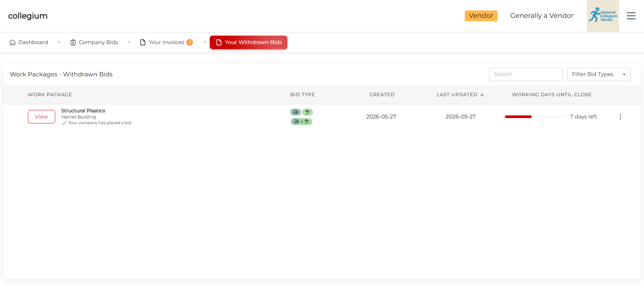Click the company placed bid checkmark
The height and width of the screenshot is (293, 644).
[x=64, y=123]
